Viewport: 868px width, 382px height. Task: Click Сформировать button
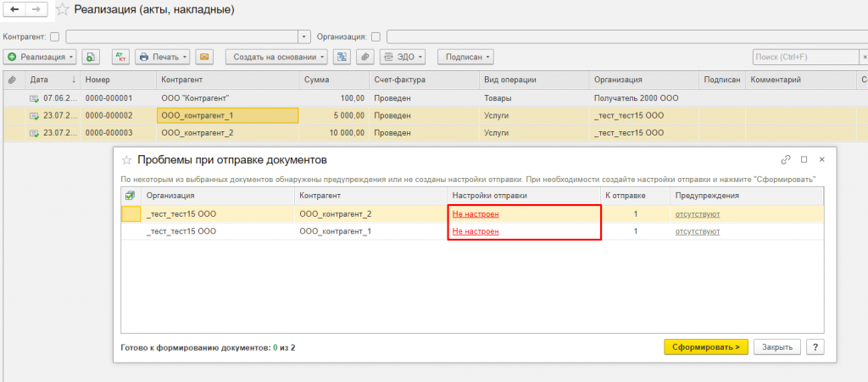[x=706, y=346]
